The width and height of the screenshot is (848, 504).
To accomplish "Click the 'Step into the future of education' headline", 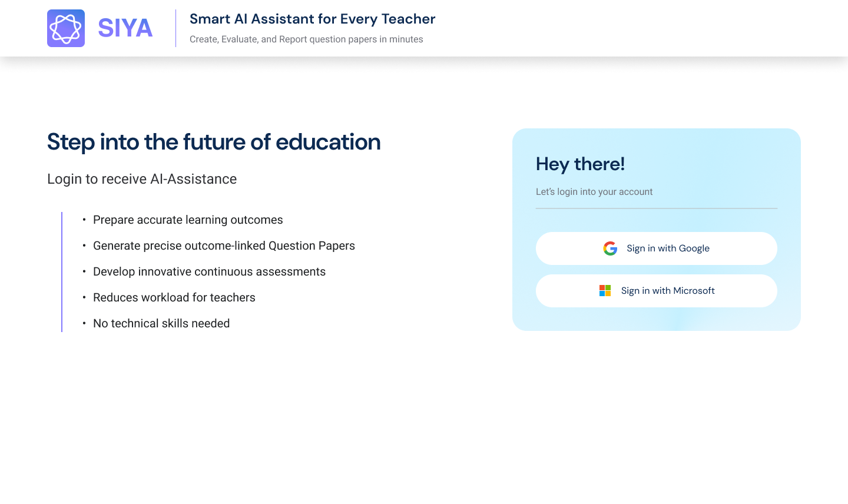I will point(214,142).
